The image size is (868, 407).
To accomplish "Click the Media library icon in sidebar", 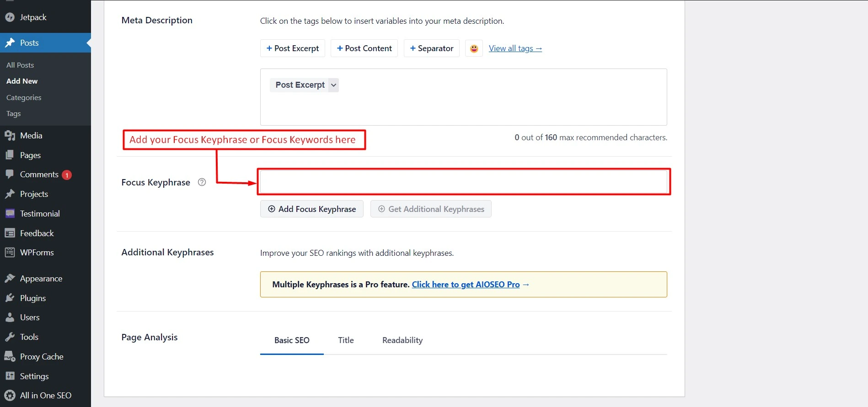I will 10,136.
